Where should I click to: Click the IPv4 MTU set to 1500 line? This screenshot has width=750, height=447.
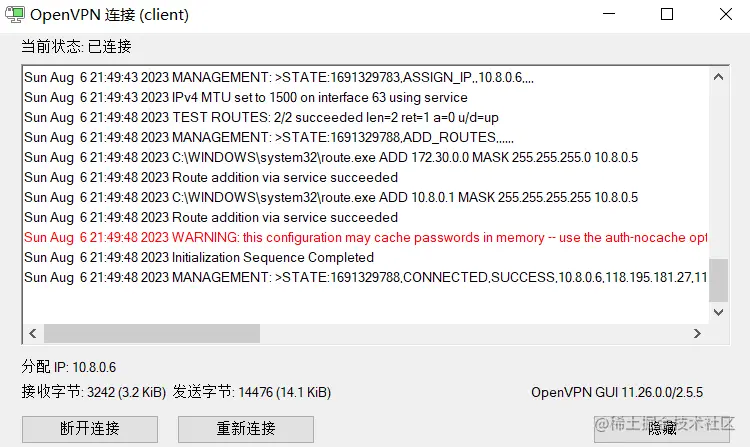point(246,98)
